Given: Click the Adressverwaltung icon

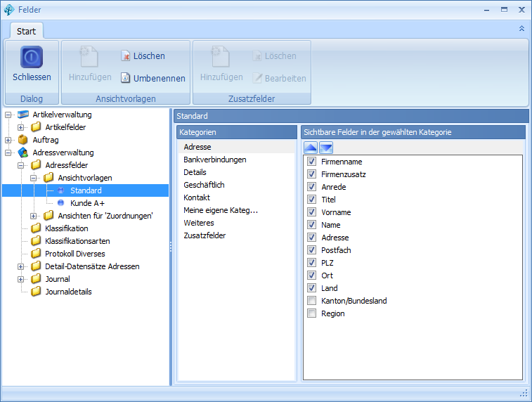Looking at the screenshot, I should click(23, 153).
